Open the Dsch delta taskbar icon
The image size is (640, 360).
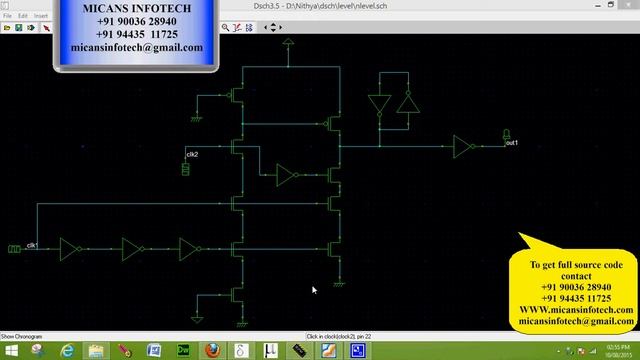[241, 351]
